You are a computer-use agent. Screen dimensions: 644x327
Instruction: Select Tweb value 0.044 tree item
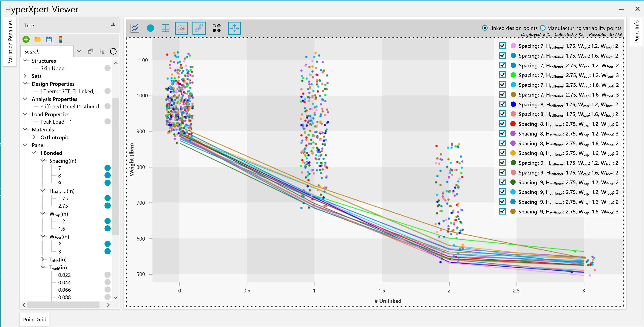[x=64, y=283]
